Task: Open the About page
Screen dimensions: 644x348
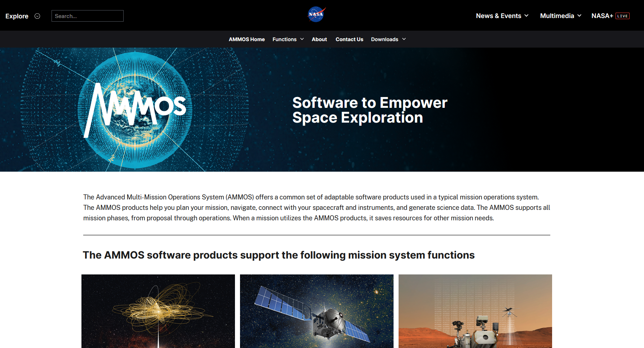Action: [x=319, y=39]
